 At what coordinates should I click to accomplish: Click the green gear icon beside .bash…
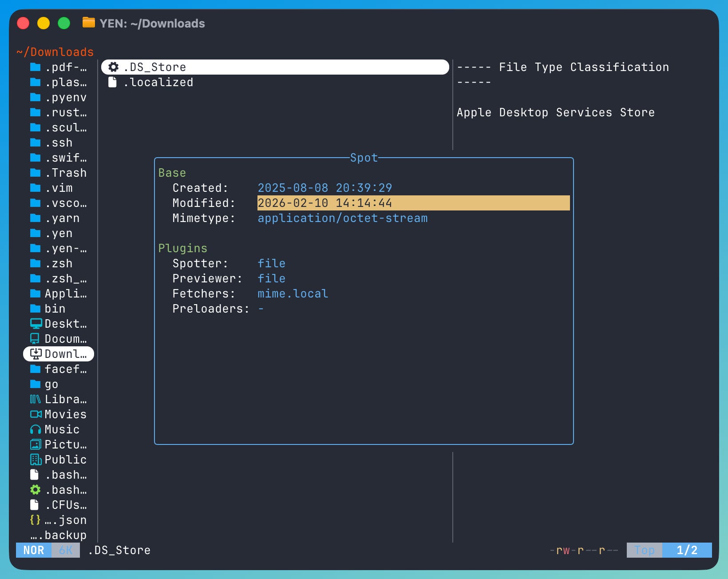point(36,490)
